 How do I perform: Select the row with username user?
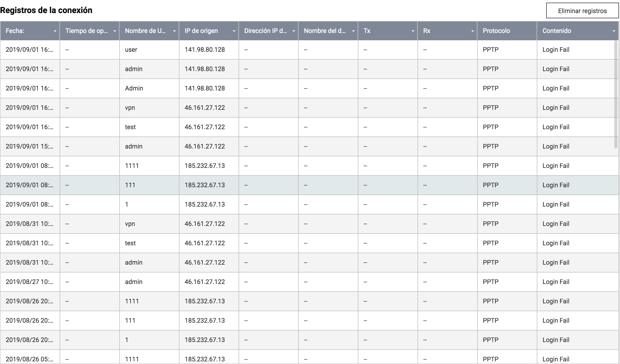click(131, 50)
